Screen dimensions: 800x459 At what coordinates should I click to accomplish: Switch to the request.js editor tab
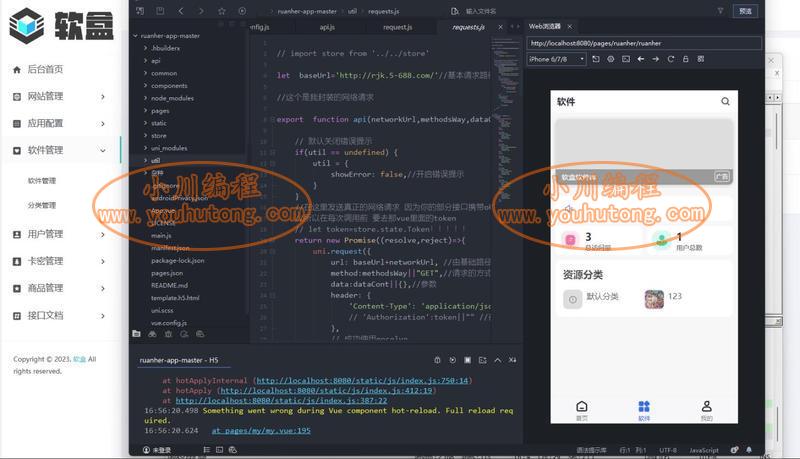[x=397, y=27]
